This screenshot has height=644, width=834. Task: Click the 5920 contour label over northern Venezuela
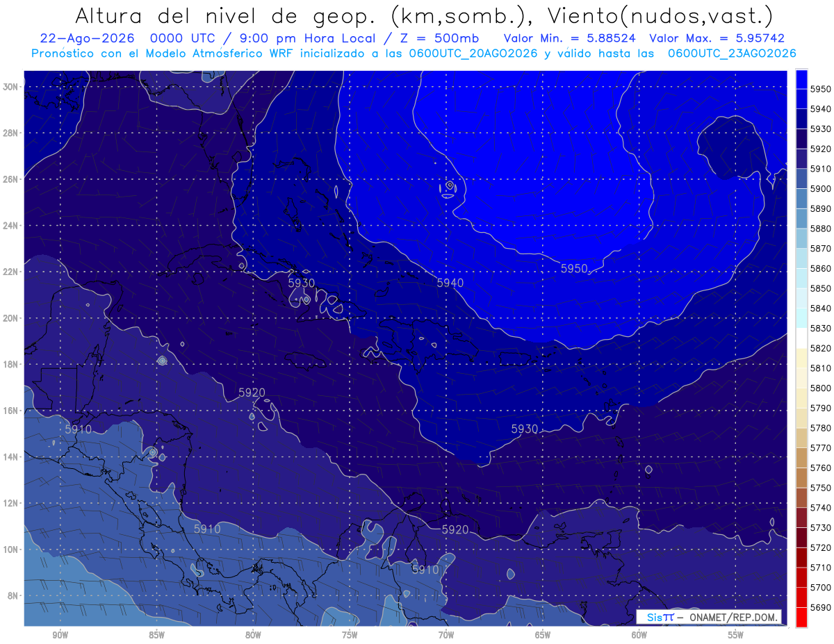pos(455,529)
